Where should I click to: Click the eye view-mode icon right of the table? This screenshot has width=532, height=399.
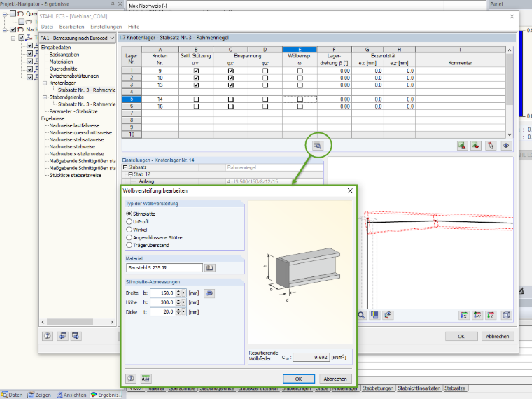click(506, 146)
